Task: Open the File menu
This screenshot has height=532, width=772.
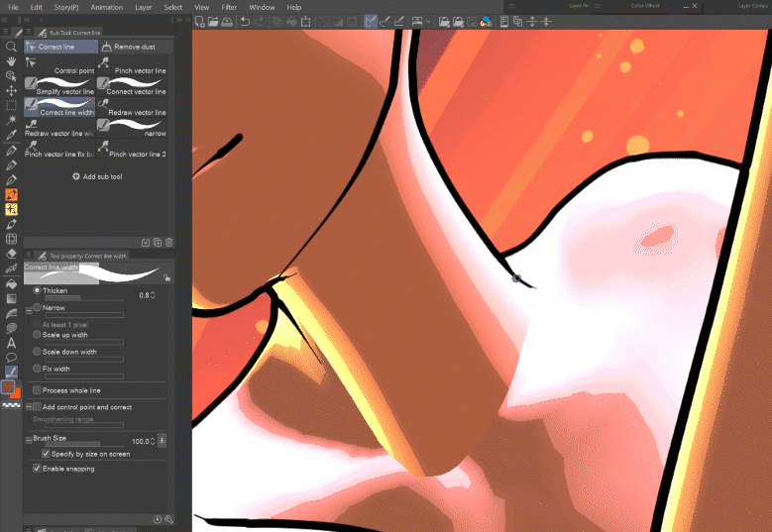Action: tap(13, 7)
